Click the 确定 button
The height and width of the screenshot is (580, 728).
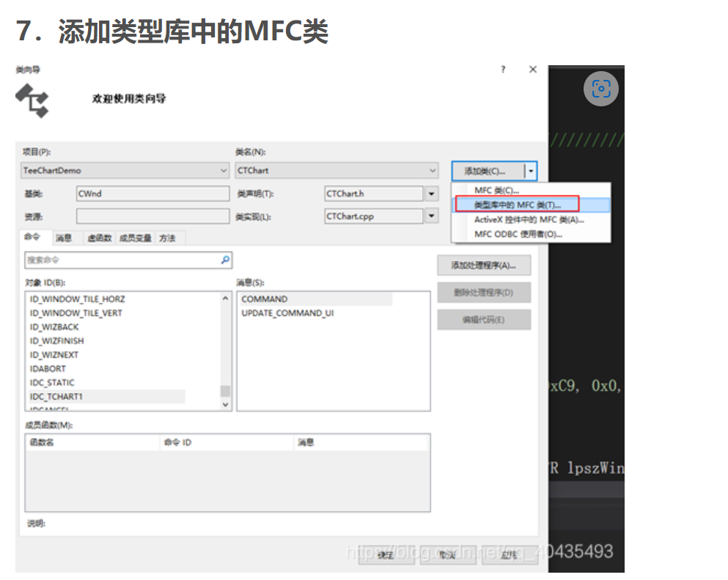pos(386,555)
